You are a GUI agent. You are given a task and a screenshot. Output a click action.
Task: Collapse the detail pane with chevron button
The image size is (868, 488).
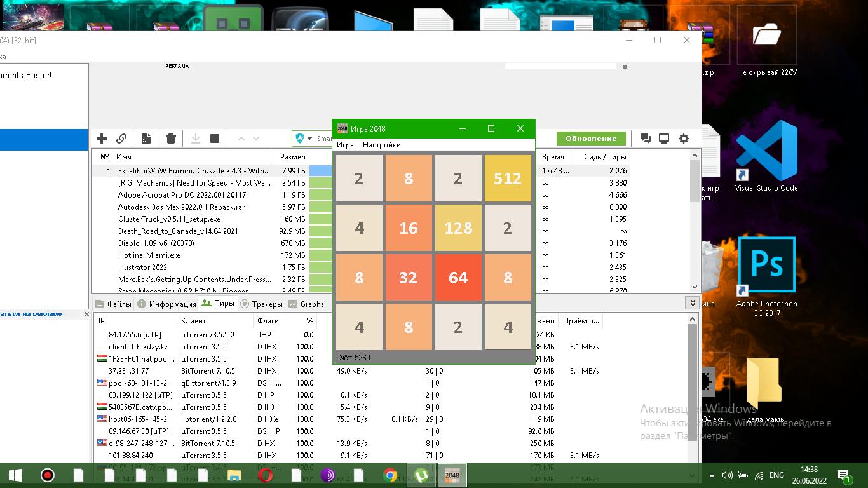[x=692, y=303]
